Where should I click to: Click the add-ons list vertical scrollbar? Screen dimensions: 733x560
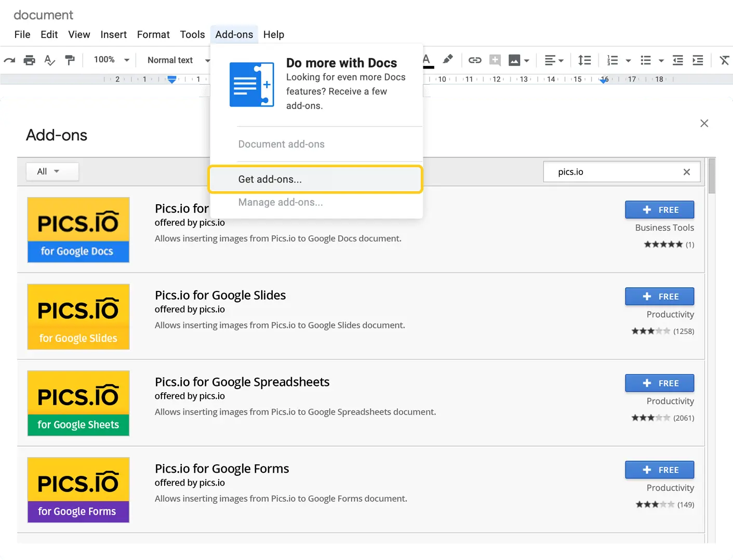click(712, 177)
